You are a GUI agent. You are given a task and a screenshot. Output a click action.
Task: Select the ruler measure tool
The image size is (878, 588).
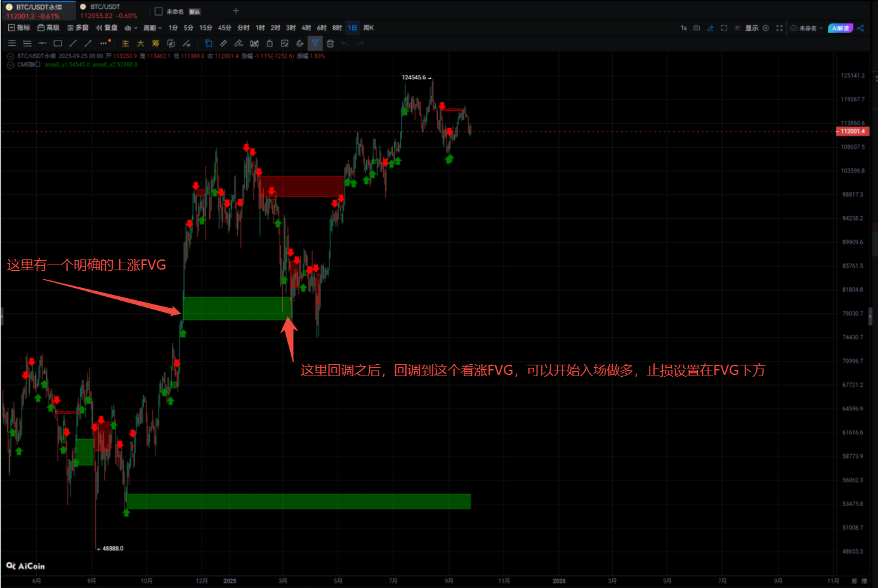[x=223, y=44]
